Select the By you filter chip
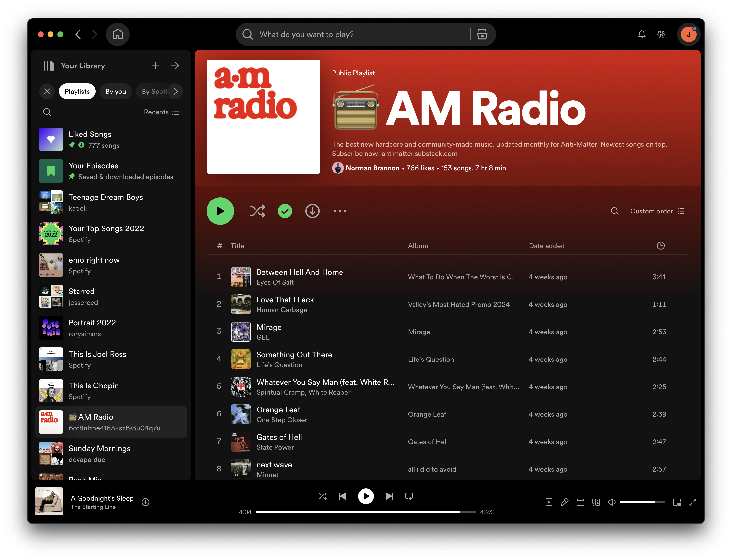This screenshot has height=560, width=732. [x=116, y=91]
